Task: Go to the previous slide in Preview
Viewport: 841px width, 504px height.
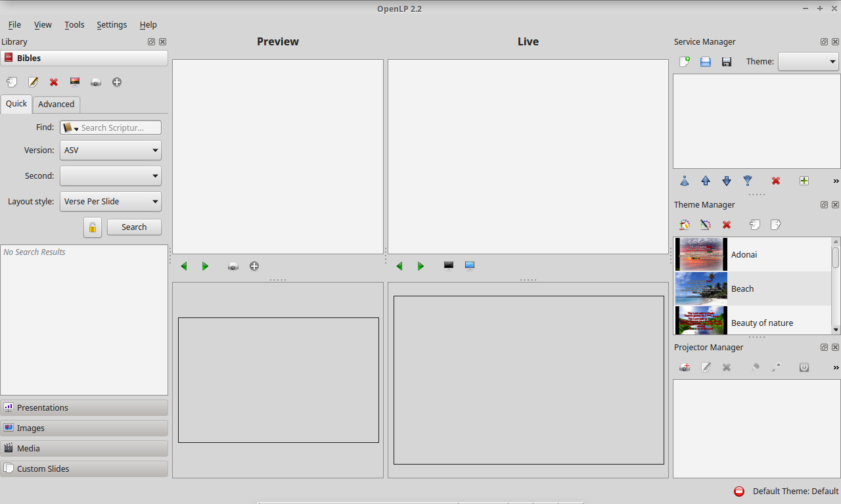Action: coord(184,266)
